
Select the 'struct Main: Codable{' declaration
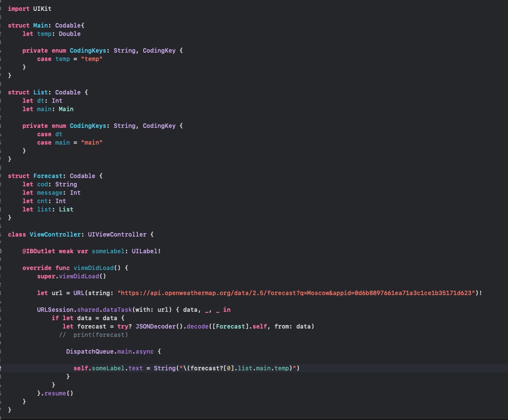pos(46,26)
